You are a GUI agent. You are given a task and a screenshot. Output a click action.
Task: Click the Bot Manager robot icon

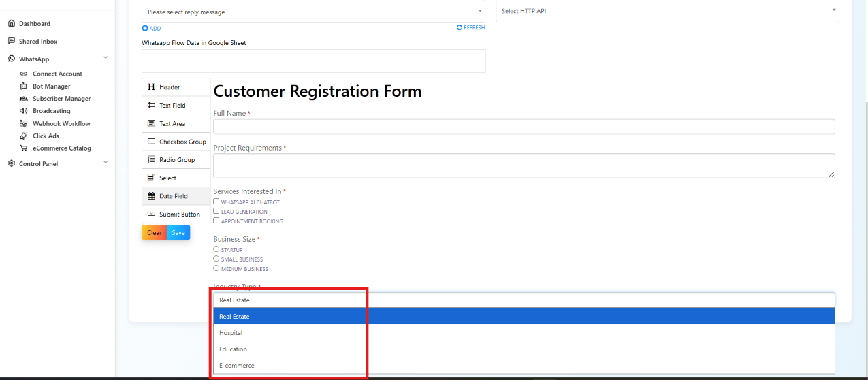[24, 86]
